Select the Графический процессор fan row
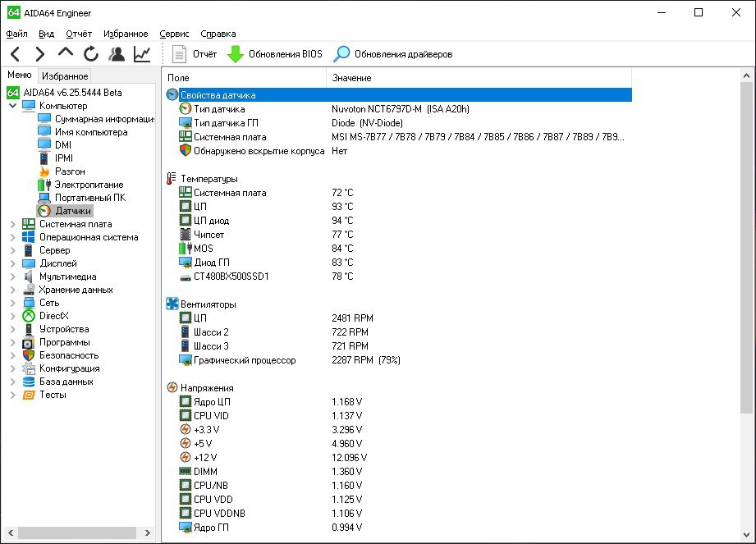The image size is (756, 544). [x=405, y=360]
